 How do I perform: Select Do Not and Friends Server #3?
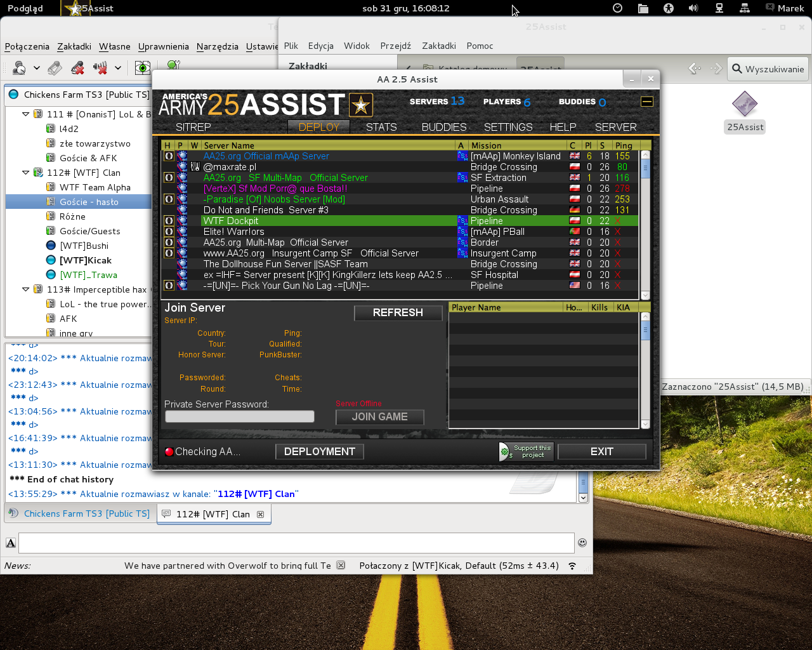click(400, 210)
